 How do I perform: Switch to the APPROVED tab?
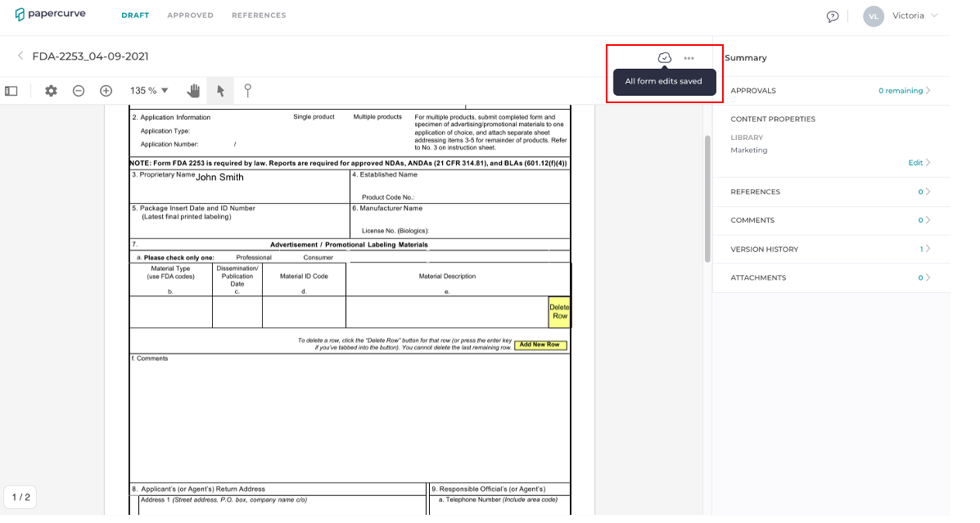click(190, 15)
